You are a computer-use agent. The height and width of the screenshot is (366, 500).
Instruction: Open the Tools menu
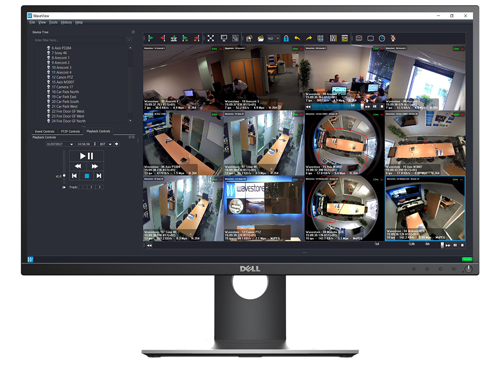[x=53, y=22]
